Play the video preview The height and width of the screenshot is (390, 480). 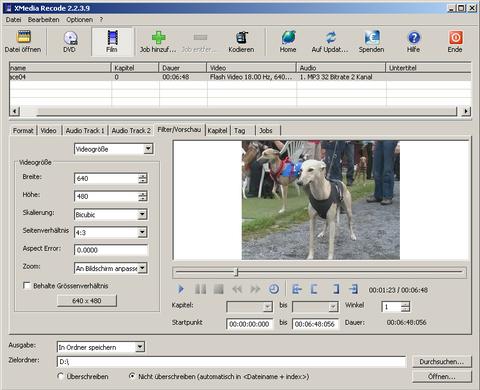click(x=181, y=289)
